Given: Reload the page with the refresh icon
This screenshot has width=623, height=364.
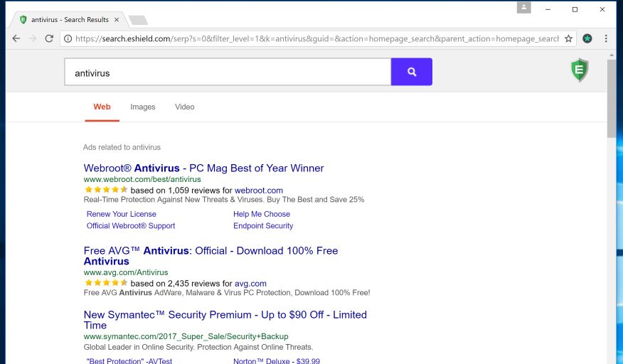Looking at the screenshot, I should [x=49, y=38].
